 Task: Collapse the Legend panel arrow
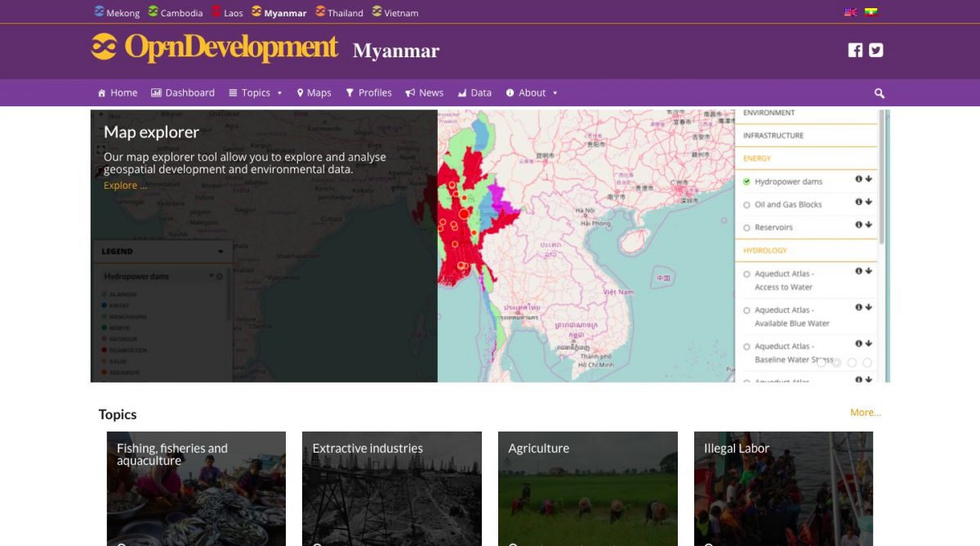click(220, 252)
